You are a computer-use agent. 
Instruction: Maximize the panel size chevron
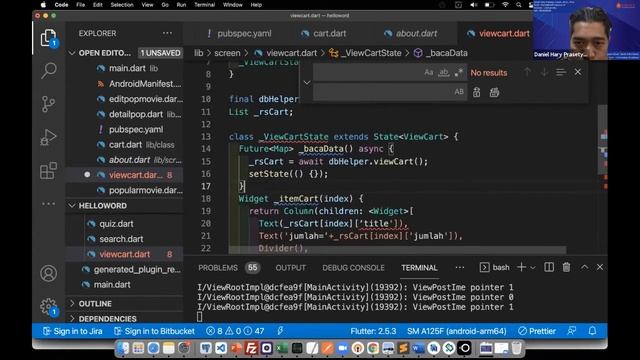click(x=584, y=267)
